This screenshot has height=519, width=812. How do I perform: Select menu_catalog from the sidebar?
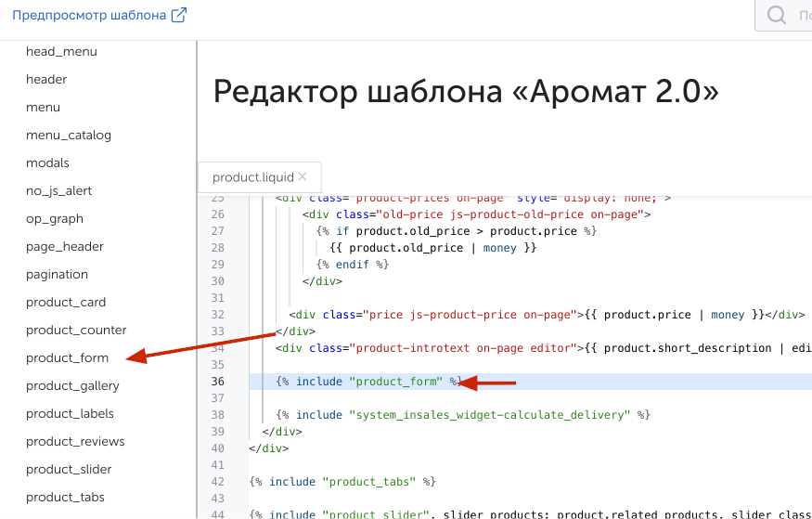(x=69, y=135)
